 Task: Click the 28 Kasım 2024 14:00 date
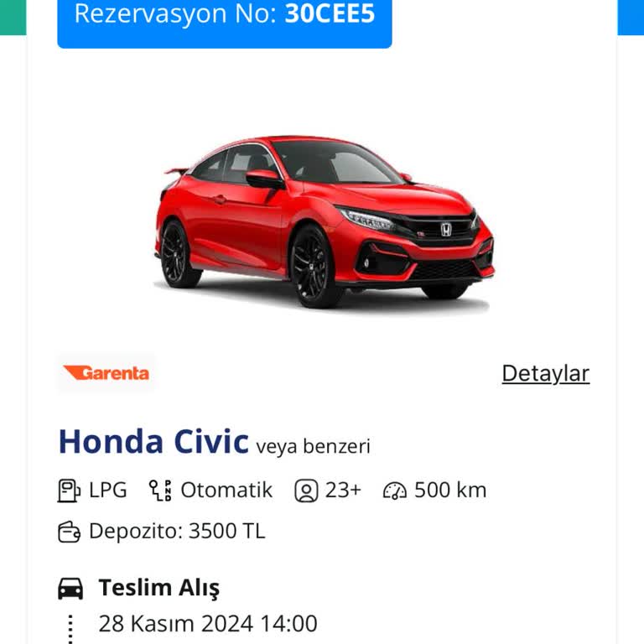click(x=208, y=624)
